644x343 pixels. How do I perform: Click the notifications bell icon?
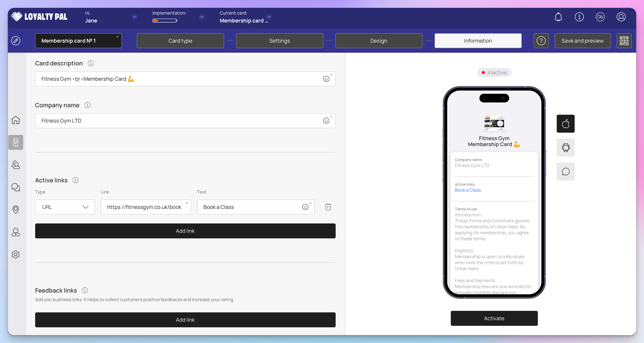click(558, 17)
